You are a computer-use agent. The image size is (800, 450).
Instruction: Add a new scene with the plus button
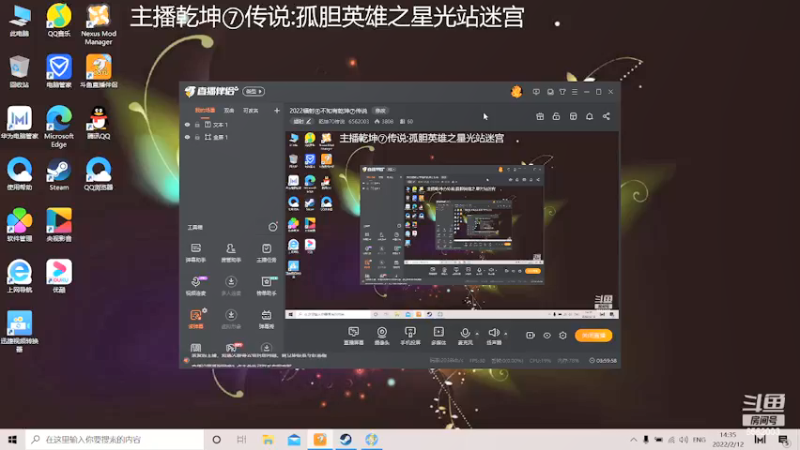[x=277, y=110]
